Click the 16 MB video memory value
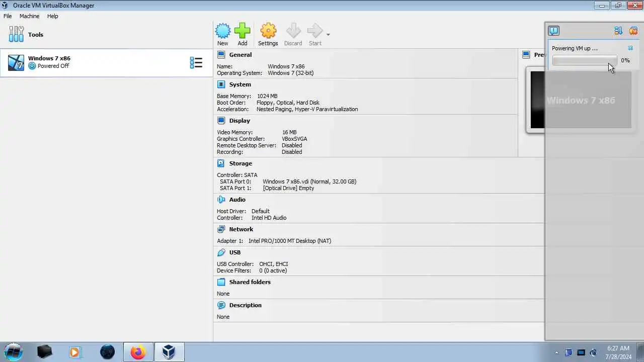The width and height of the screenshot is (644, 362). [x=289, y=132]
